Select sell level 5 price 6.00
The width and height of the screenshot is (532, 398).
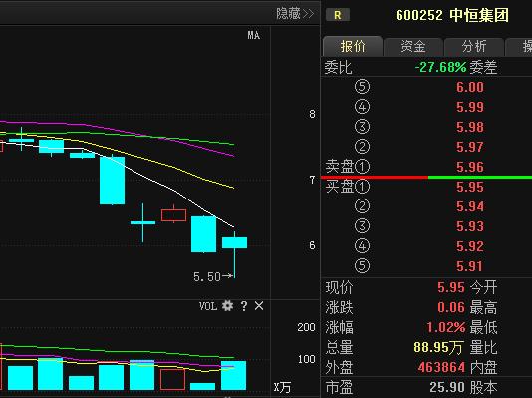click(469, 87)
